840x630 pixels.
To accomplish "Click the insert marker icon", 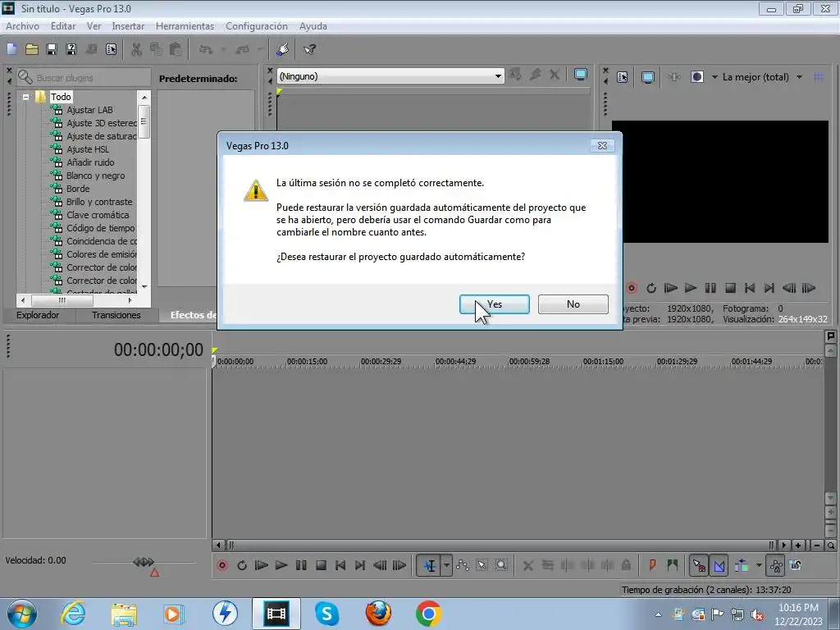I will [x=652, y=565].
